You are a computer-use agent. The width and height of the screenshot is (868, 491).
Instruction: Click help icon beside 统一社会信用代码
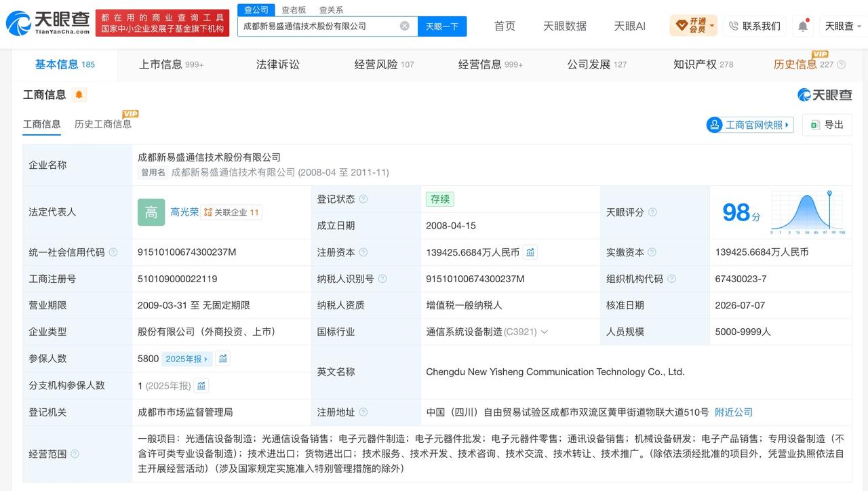pos(113,252)
